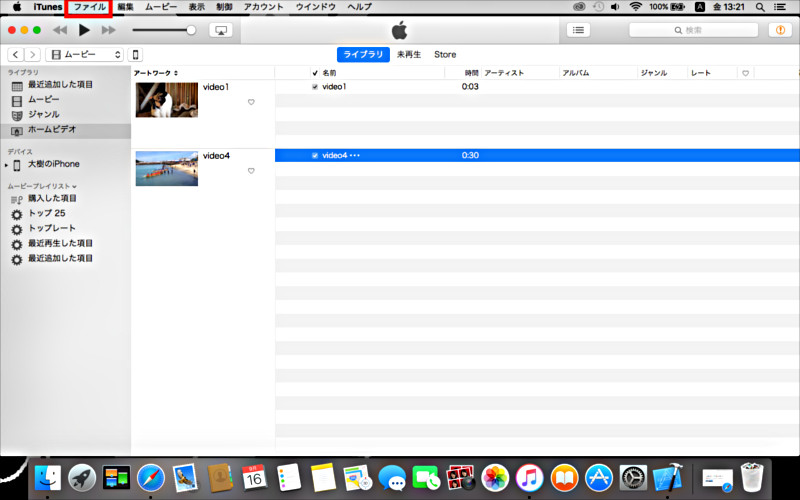The width and height of the screenshot is (800, 500).
Task: Switch to the 未再生 tab
Action: (409, 55)
